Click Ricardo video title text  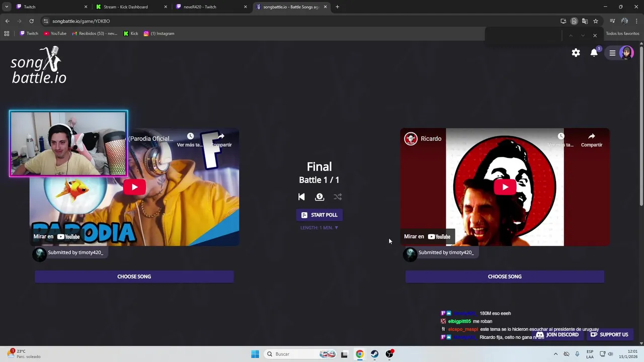click(431, 139)
